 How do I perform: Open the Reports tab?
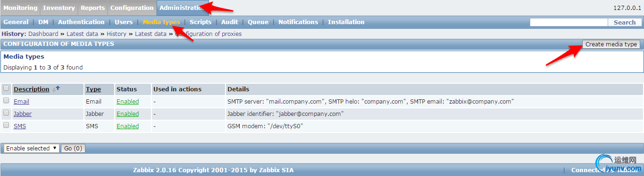click(x=92, y=8)
